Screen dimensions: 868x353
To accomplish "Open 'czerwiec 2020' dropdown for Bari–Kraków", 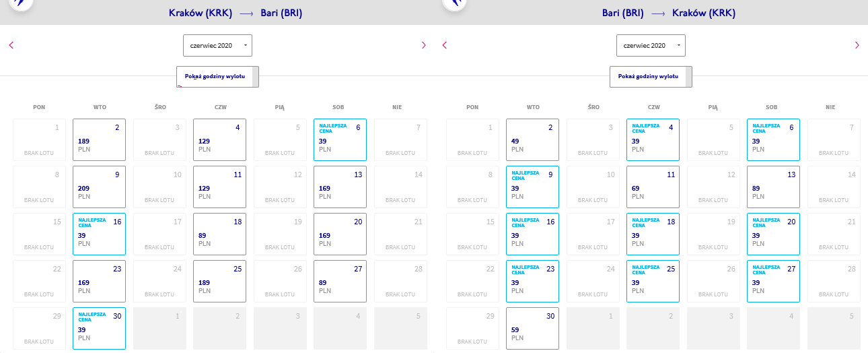I will click(651, 45).
